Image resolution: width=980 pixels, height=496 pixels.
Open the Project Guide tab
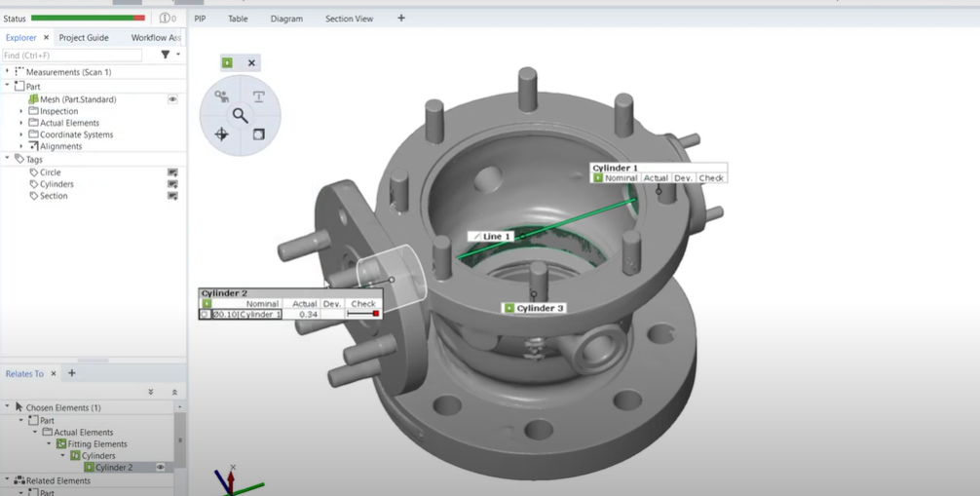click(84, 38)
